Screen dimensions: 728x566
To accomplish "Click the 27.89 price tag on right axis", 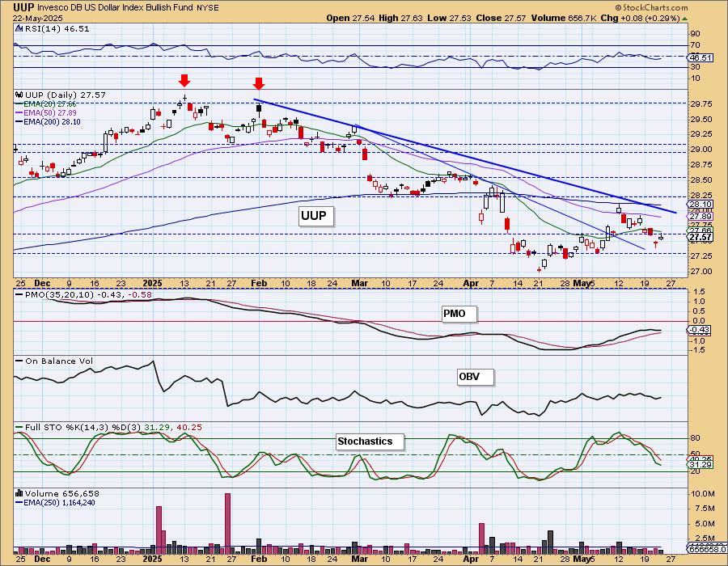I will coord(700,217).
